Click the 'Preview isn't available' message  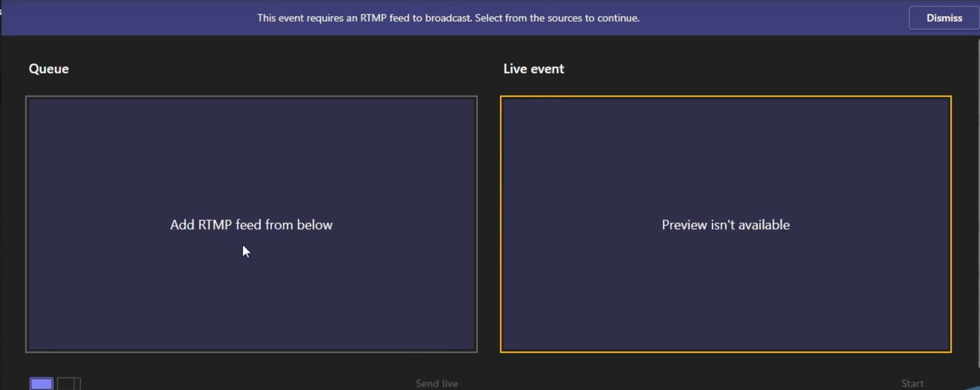pyautogui.click(x=726, y=225)
